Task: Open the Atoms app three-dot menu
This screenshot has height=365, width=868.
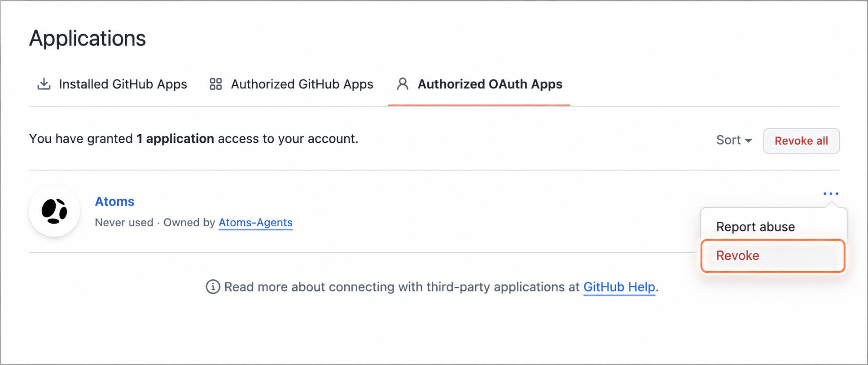Action: pos(831,193)
